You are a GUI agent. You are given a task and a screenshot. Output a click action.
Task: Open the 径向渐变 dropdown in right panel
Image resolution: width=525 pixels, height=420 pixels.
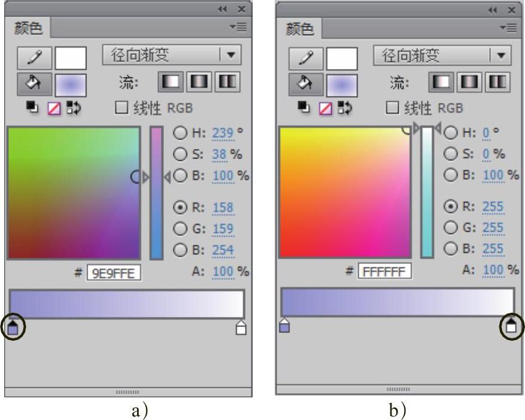coord(501,56)
